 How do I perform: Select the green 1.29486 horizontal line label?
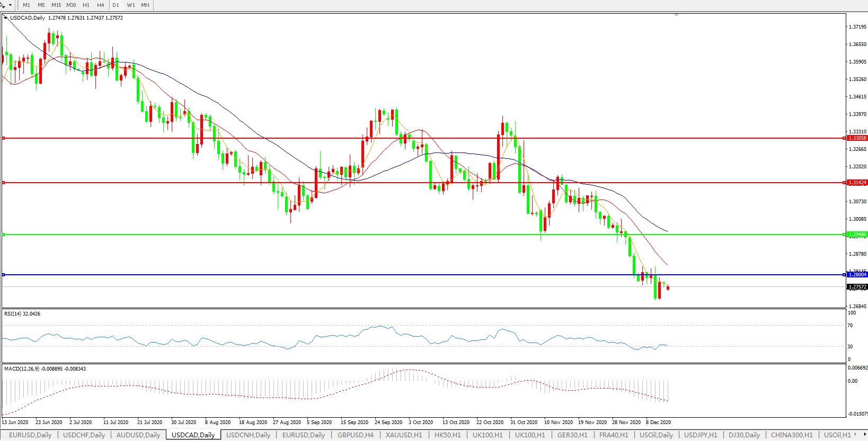(x=857, y=235)
